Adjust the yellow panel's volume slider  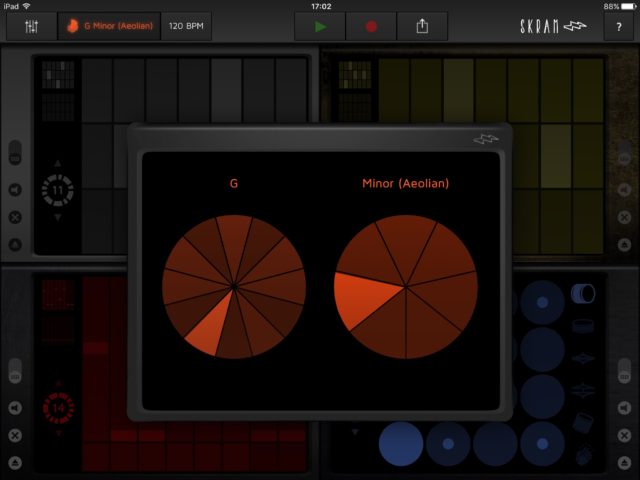pos(624,153)
